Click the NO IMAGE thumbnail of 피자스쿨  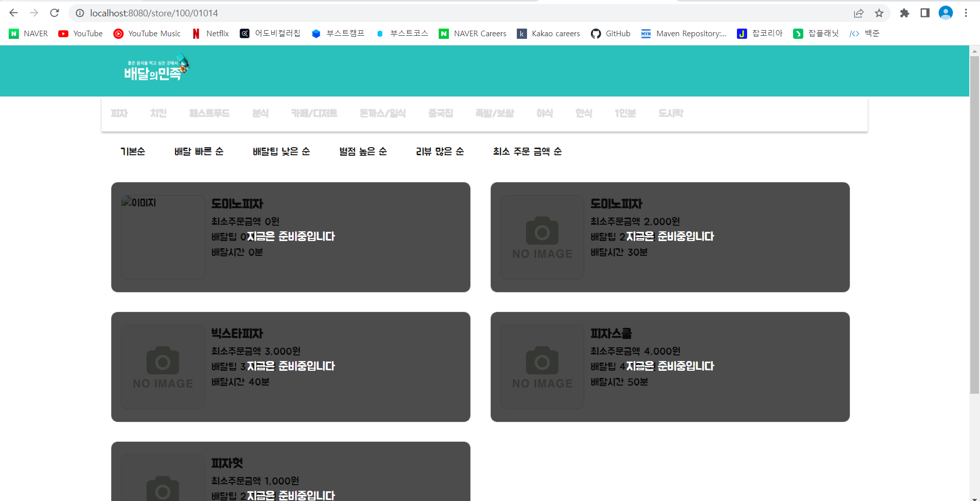(542, 367)
